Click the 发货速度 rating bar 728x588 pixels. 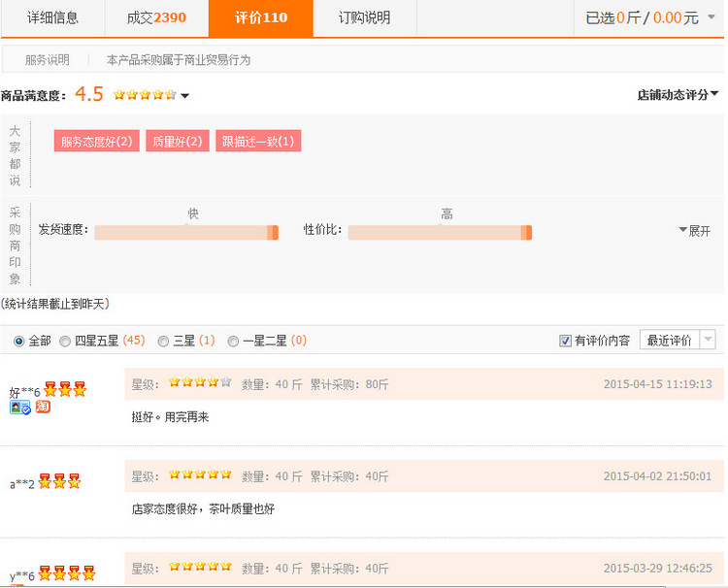coord(186,233)
